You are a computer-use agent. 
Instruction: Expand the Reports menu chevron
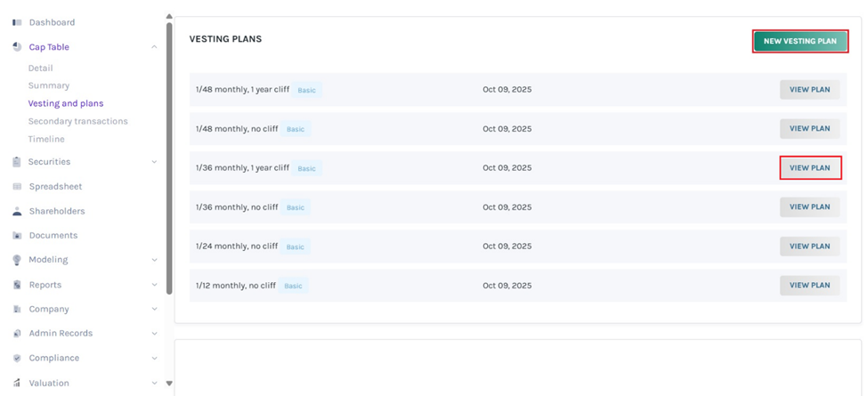coord(154,285)
